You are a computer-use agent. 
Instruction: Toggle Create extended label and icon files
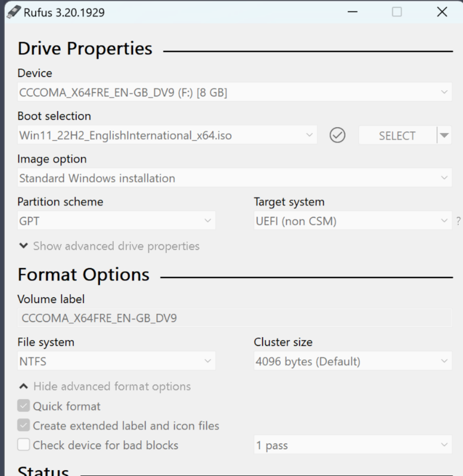pos(24,426)
